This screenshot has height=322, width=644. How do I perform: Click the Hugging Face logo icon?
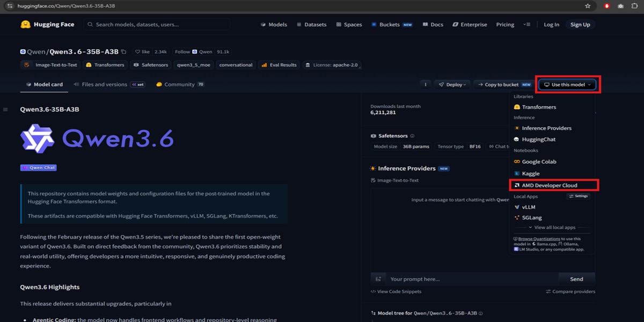pos(25,25)
